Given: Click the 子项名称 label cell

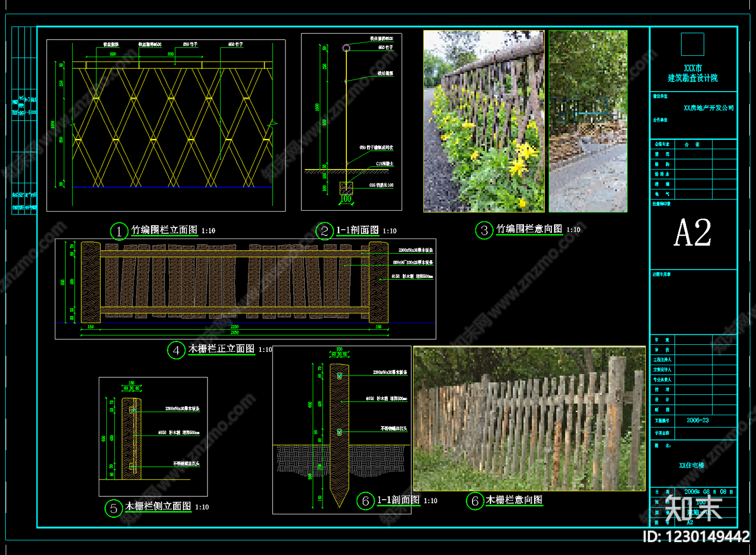Looking at the screenshot, I should [662, 433].
